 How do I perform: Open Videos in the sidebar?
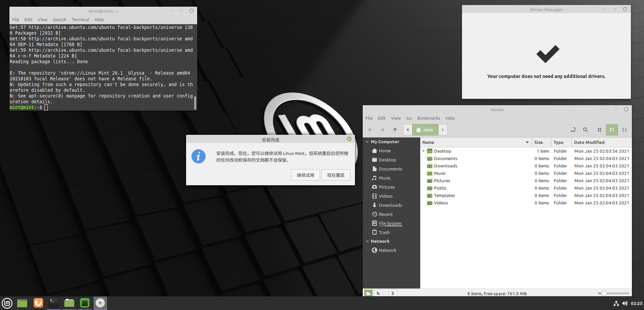point(386,196)
